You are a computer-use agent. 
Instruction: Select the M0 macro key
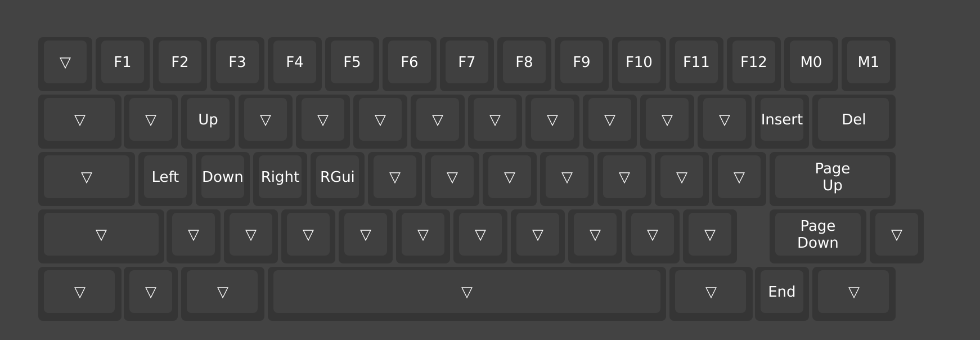coord(811,62)
